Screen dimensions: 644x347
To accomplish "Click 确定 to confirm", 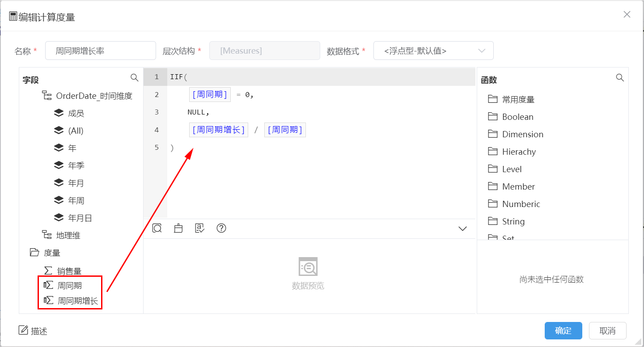I will [x=563, y=330].
